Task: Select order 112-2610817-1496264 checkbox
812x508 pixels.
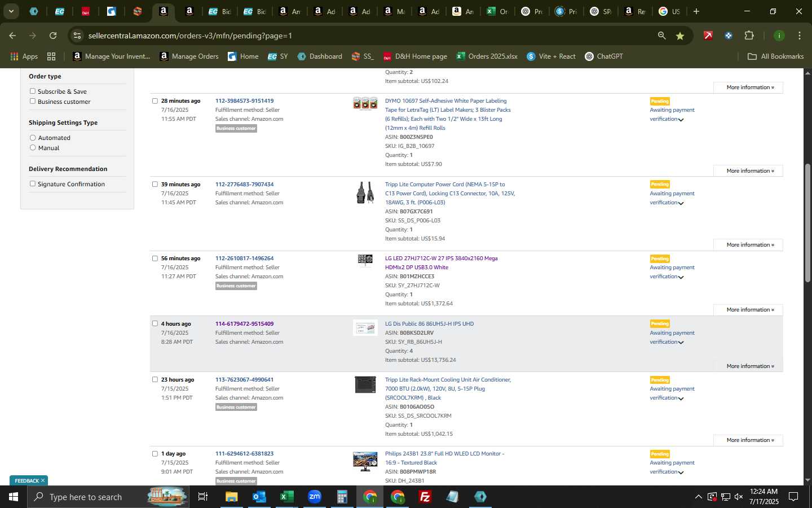Action: tap(155, 259)
